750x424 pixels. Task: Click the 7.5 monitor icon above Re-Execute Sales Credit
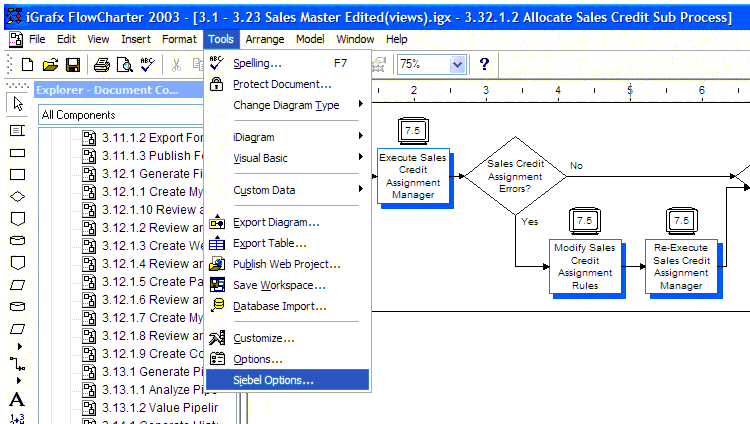[x=681, y=221]
